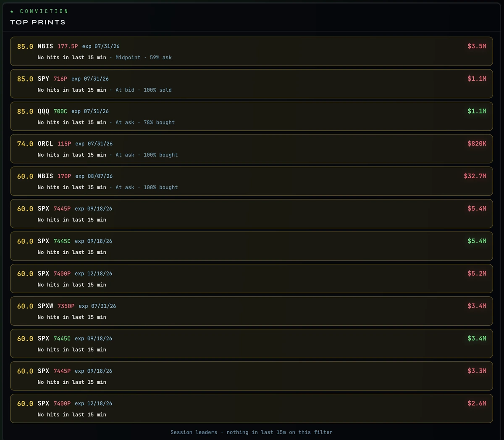The height and width of the screenshot is (440, 504).
Task: Select the 78% bought text
Action: 159,122
